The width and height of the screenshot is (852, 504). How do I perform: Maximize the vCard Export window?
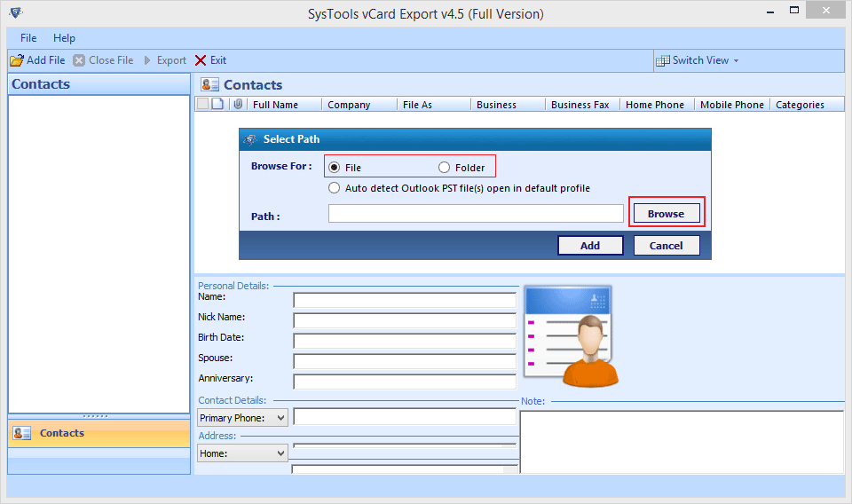pyautogui.click(x=793, y=11)
